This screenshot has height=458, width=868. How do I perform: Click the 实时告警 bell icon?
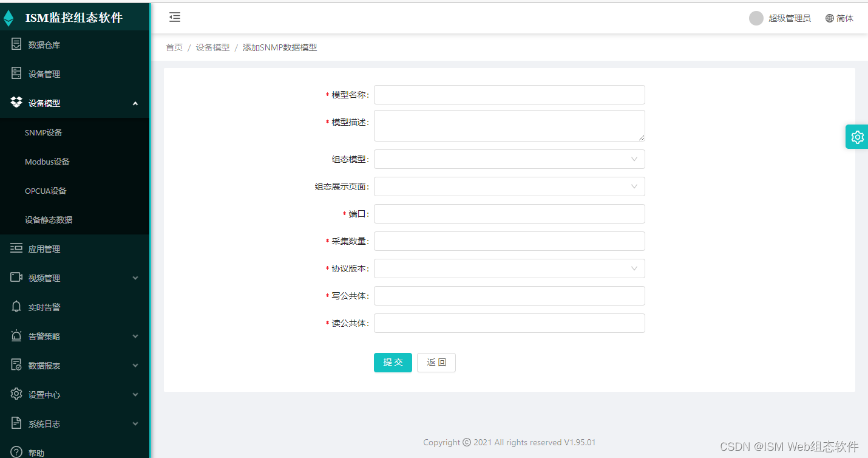pos(16,307)
